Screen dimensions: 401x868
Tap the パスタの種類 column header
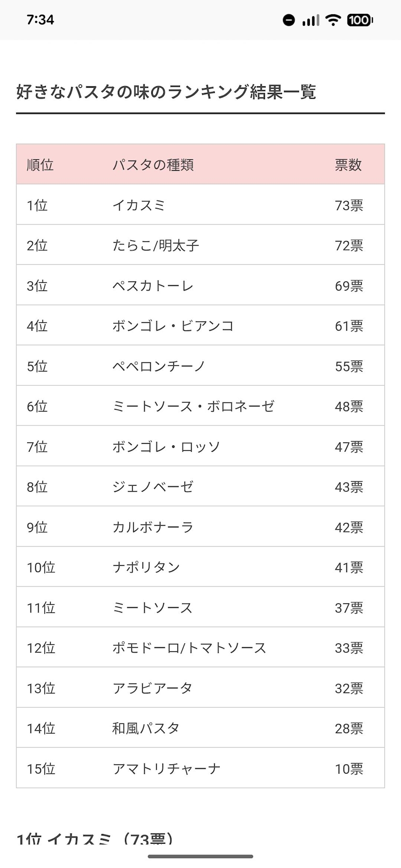tap(153, 165)
